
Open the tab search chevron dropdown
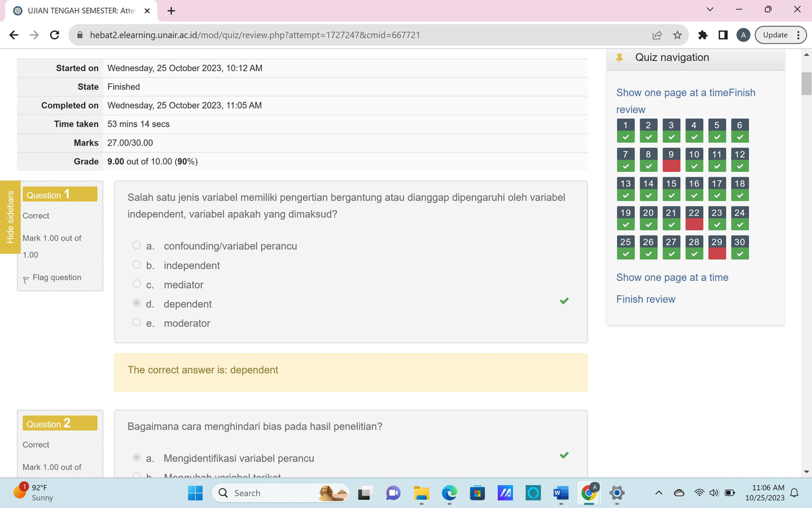point(709,10)
